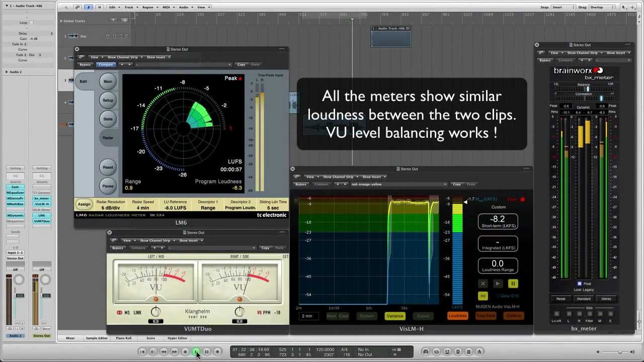Adjust right trim knob in VUMTDuo
This screenshot has width=644, height=362.
point(239,312)
